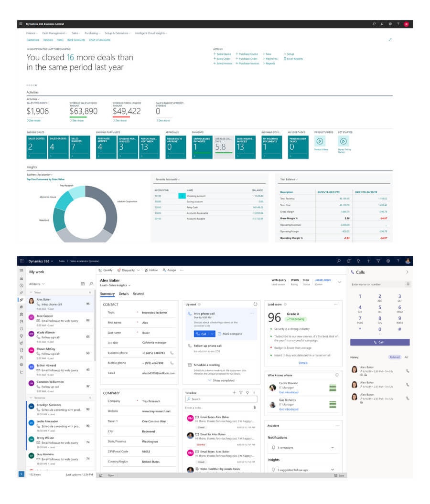Toggle Mark complete for Intro phone call

tap(230, 334)
